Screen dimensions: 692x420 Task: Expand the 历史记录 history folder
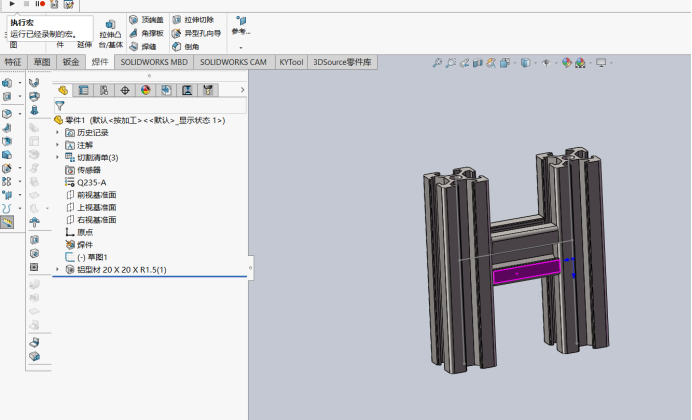point(57,132)
